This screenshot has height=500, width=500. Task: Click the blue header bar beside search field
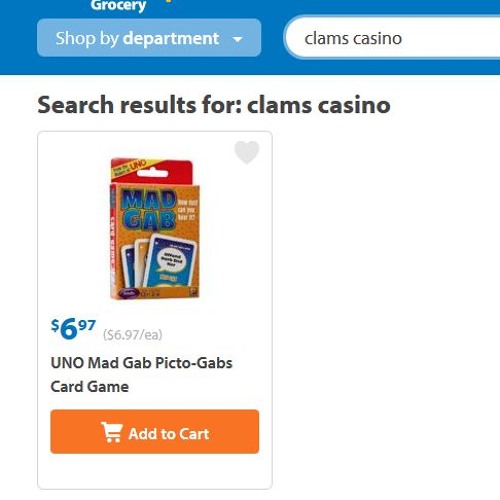272,38
